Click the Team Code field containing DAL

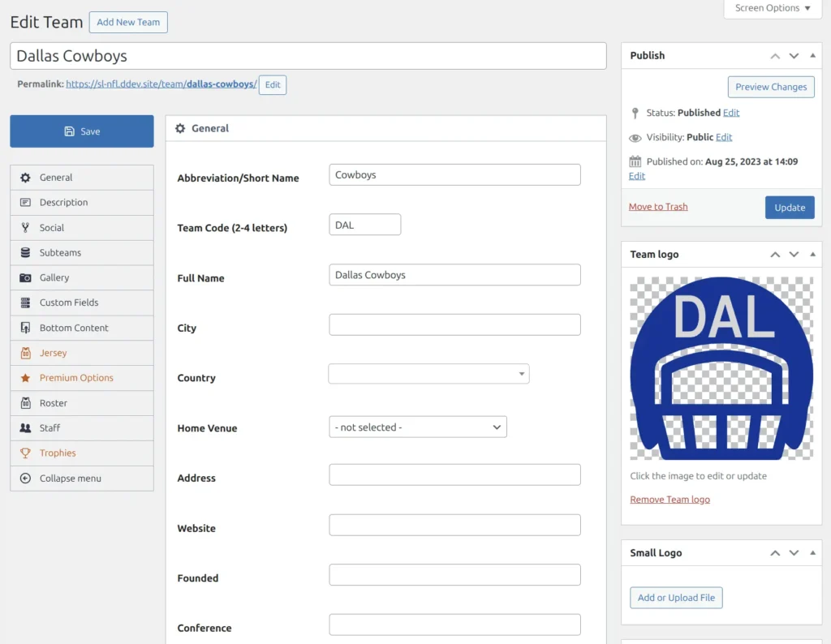(x=364, y=225)
